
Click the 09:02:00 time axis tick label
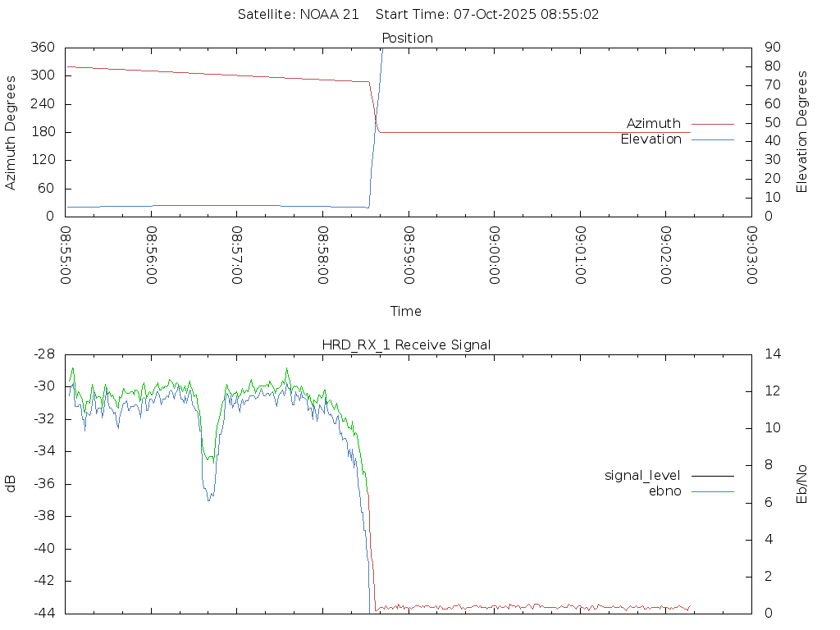click(x=666, y=255)
